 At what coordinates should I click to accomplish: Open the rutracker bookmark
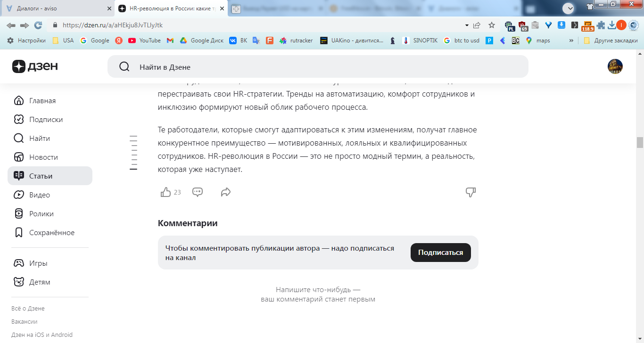pyautogui.click(x=296, y=41)
